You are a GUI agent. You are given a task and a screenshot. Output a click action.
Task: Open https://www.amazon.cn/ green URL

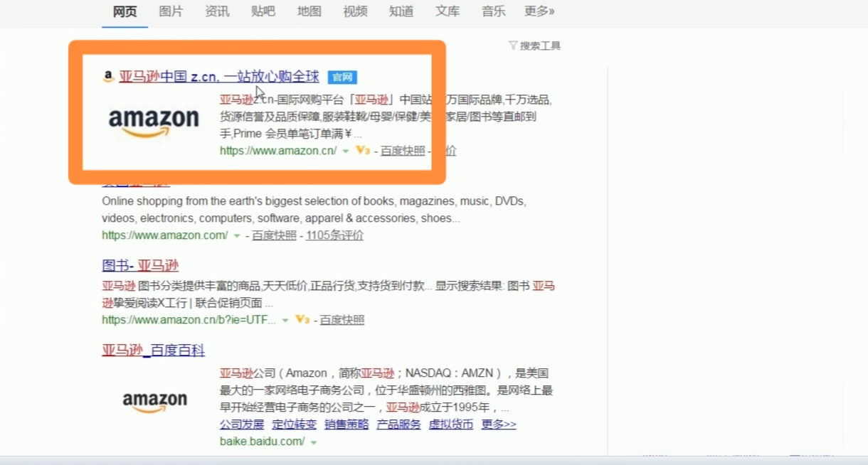(278, 151)
